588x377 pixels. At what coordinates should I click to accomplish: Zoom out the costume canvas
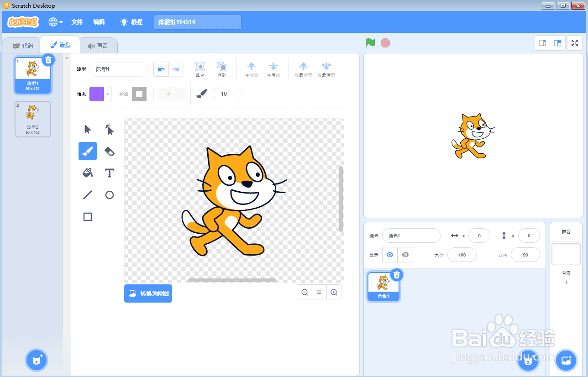point(304,292)
